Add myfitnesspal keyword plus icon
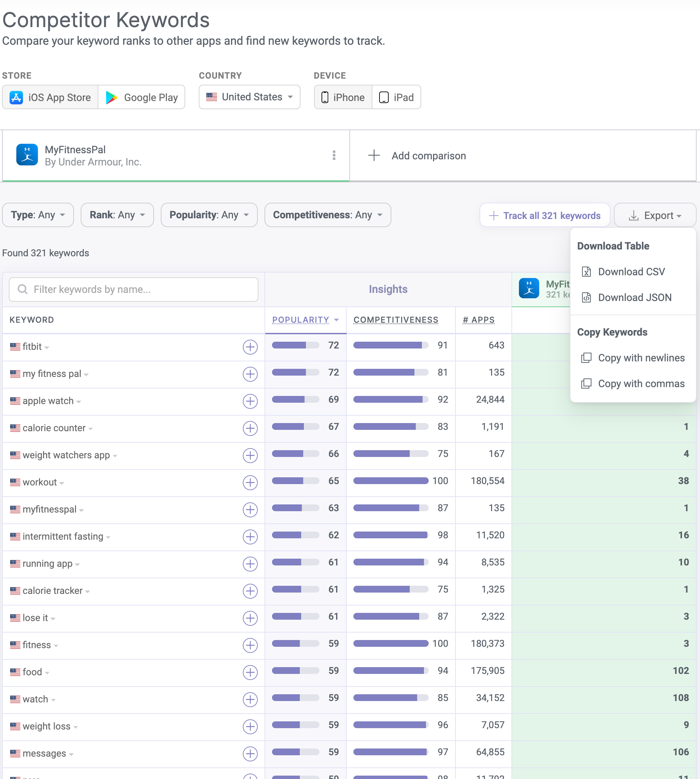 point(250,510)
